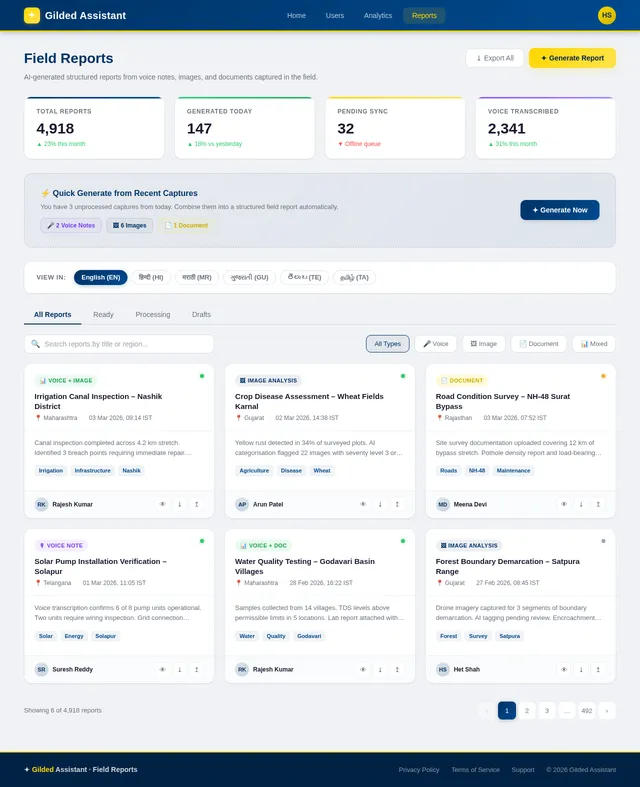Viewport: 640px width, 787px height.
Task: Filter reports by Voice type
Action: click(x=435, y=344)
